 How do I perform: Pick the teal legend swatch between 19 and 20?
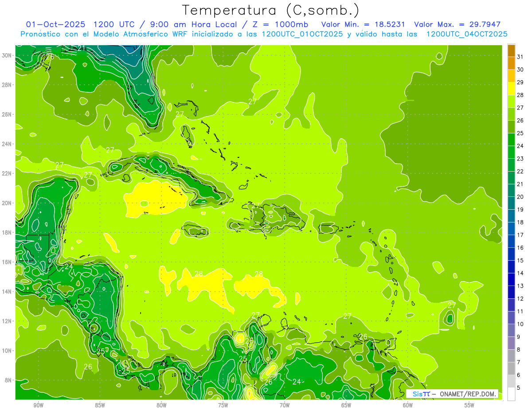coord(511,203)
